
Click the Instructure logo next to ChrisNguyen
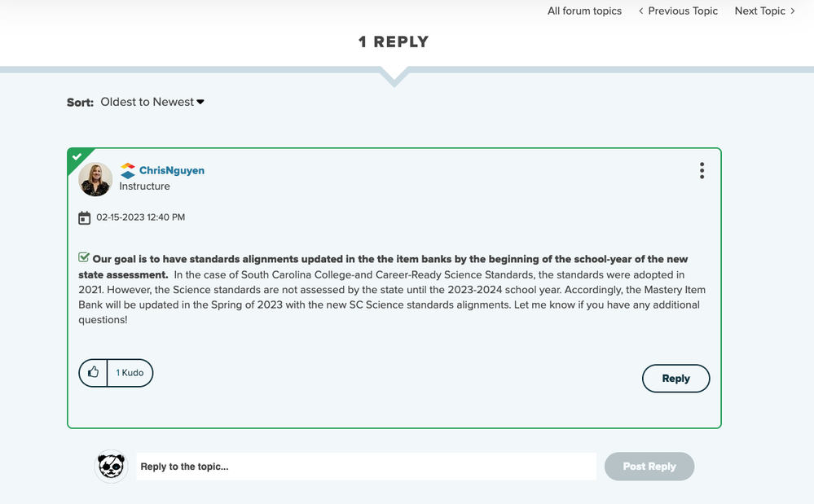pos(127,171)
